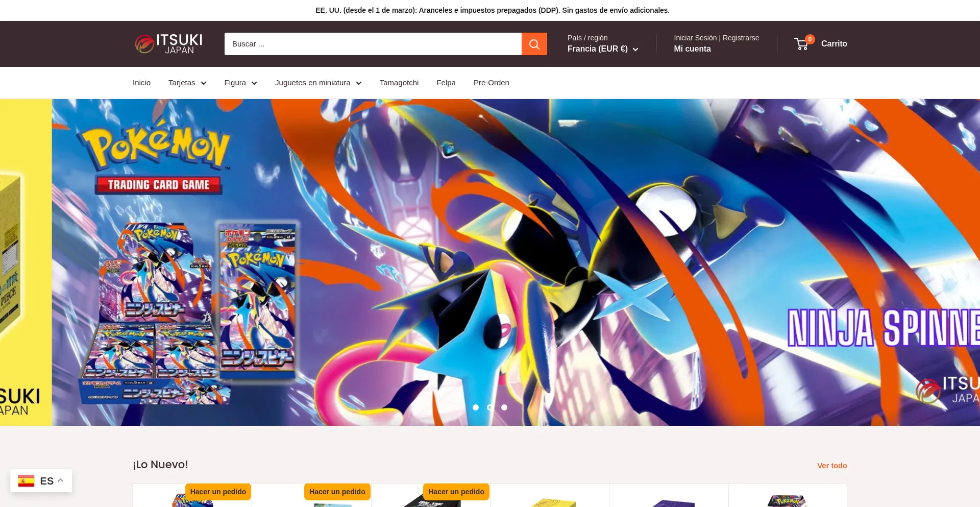Expand the Juguetes en miniatura menu
The width and height of the screenshot is (980, 507).
pyautogui.click(x=318, y=83)
